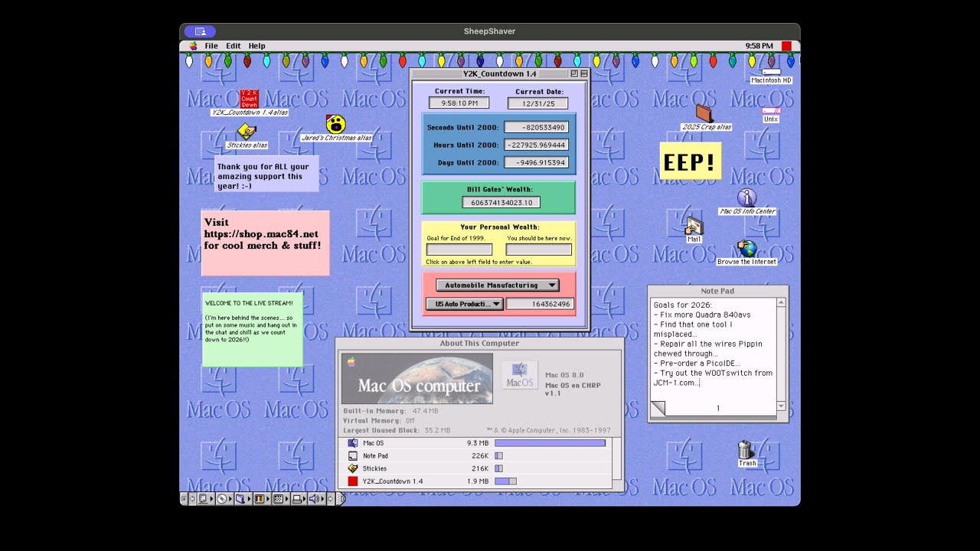Click the Stickies memory usage bar

[498, 468]
